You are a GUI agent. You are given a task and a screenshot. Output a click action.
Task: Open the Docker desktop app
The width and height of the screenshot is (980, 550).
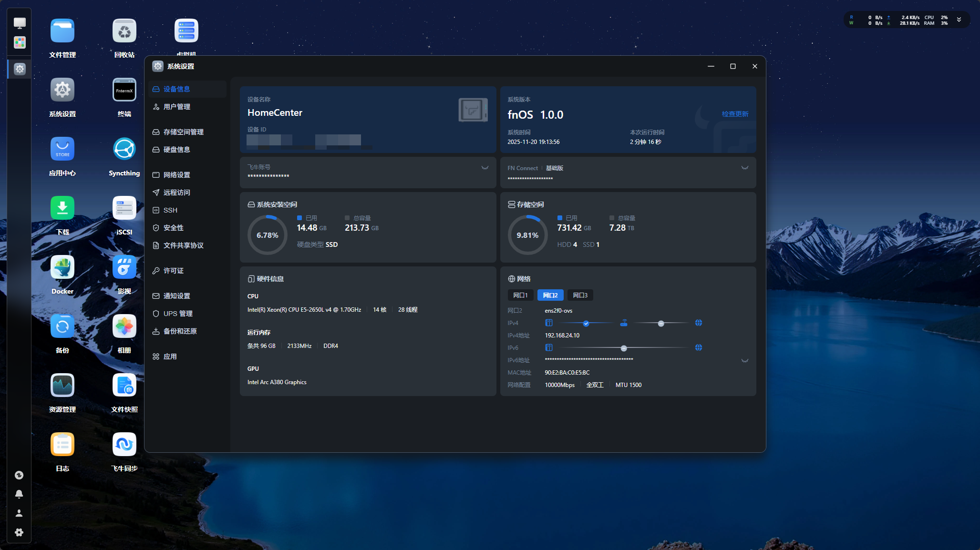point(62,267)
